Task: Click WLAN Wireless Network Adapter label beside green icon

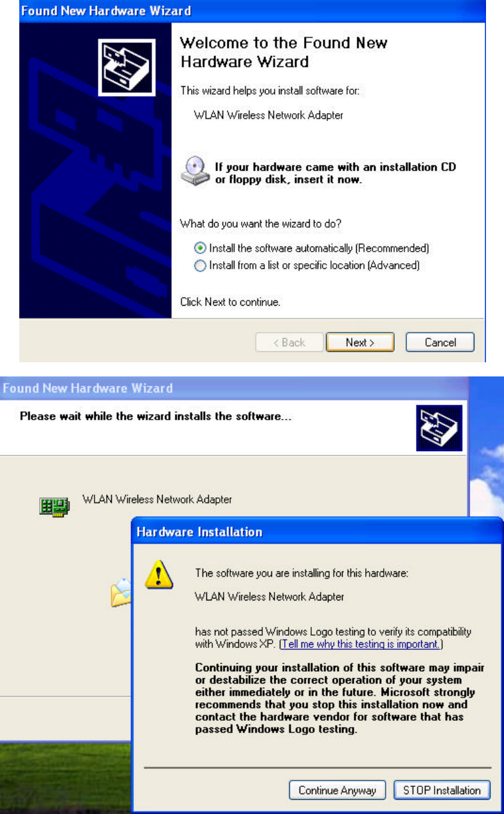Action: coord(157,499)
